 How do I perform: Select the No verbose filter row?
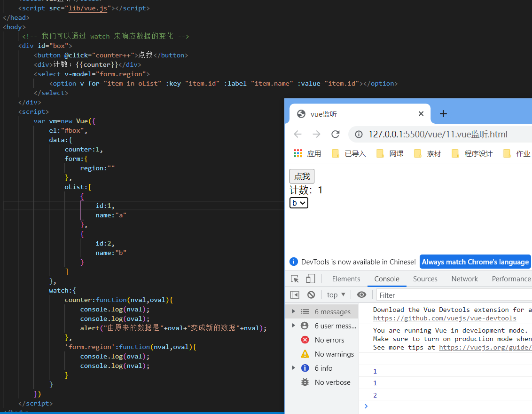[321, 382]
